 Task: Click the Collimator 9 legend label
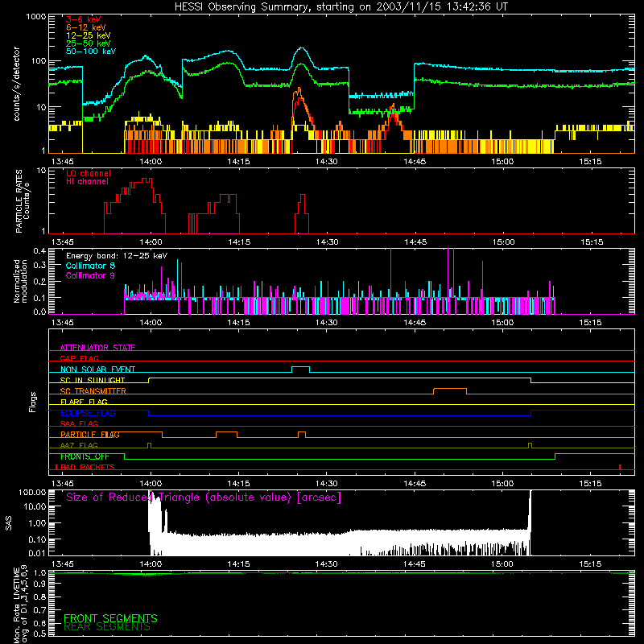[90, 275]
